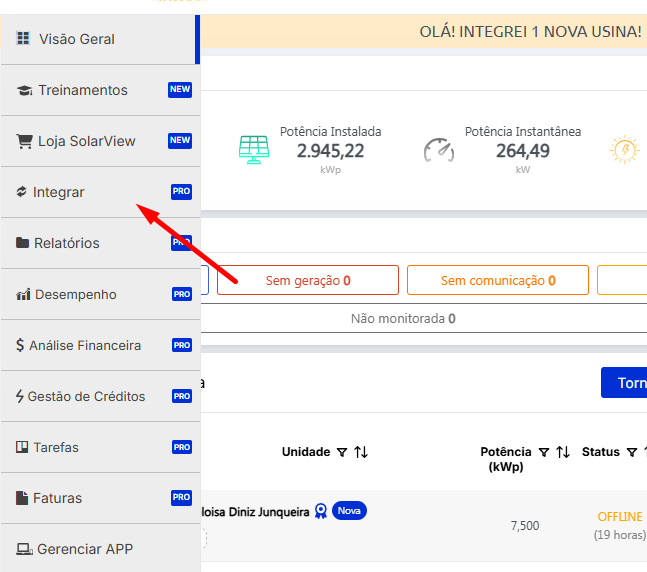This screenshot has width=647, height=572.
Task: Open the Status column filter
Action: click(x=632, y=453)
